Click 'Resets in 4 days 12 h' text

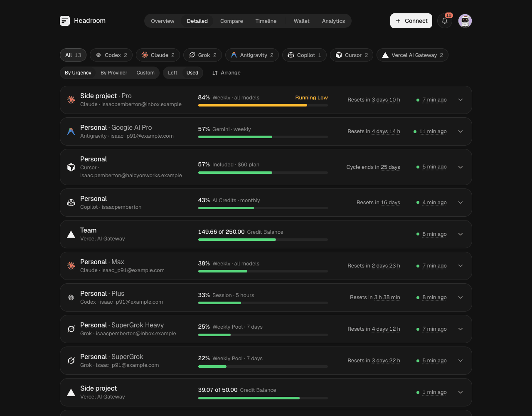[x=374, y=329]
